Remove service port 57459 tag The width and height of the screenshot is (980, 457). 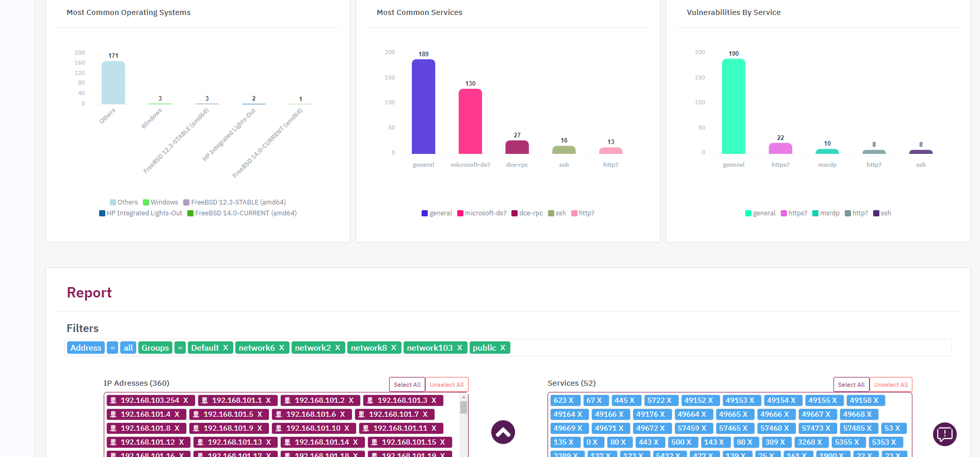pos(704,428)
